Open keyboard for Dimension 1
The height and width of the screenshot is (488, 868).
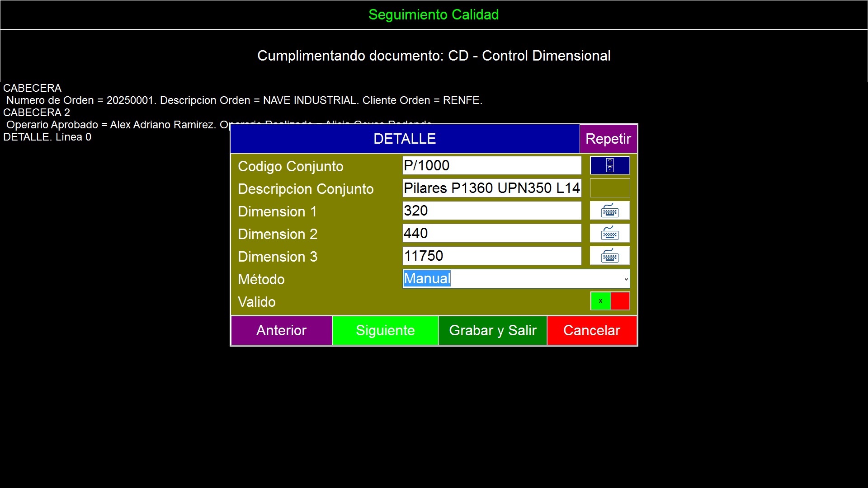pos(609,211)
